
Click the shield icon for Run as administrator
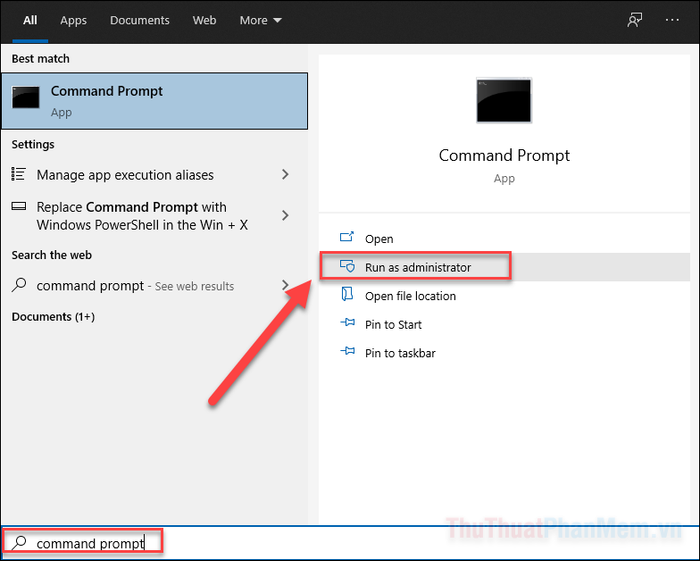tap(347, 266)
